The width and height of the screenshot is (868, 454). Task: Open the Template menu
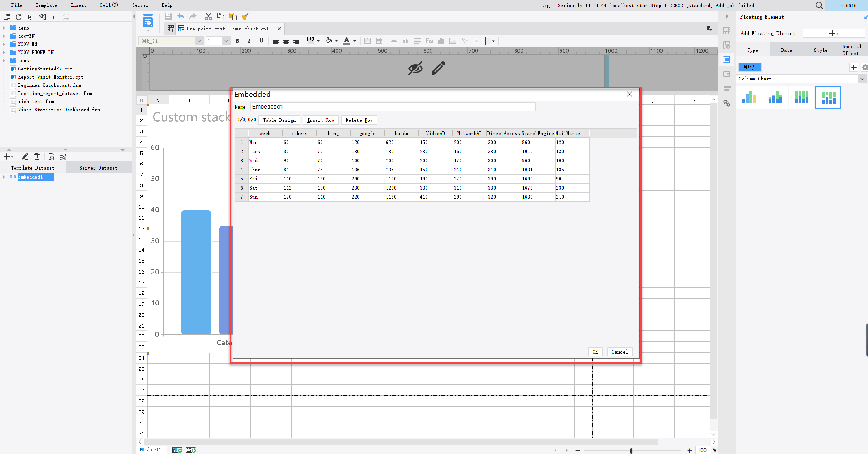[x=46, y=5]
